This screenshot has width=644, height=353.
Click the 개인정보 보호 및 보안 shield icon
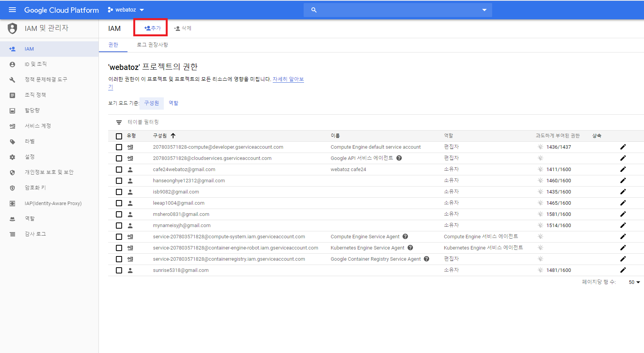tap(12, 173)
